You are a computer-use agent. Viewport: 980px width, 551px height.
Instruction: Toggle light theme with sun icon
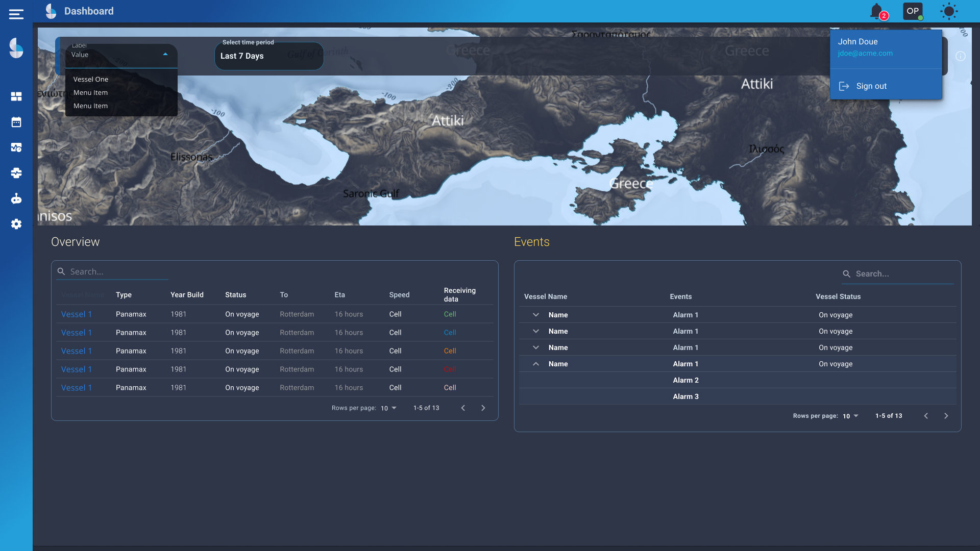click(949, 11)
